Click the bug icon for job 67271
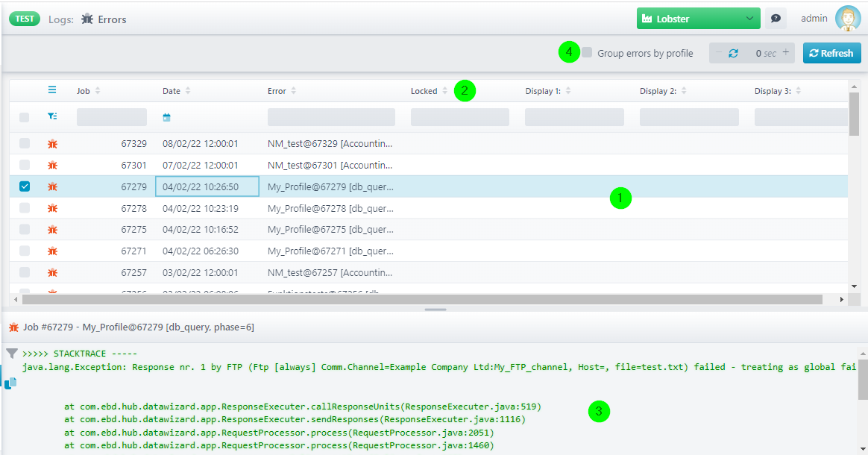 (x=53, y=251)
